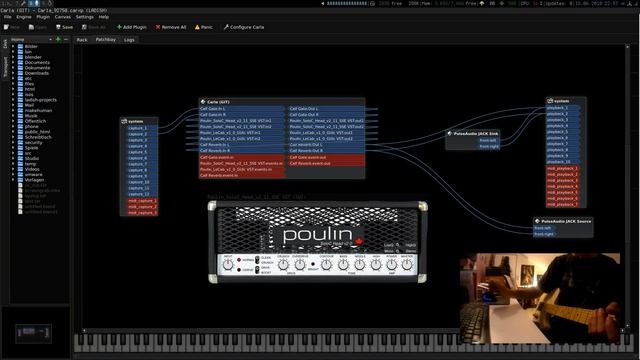Viewport: 640px width, 360px height.
Task: Click the Musik folder icon
Action: (20, 116)
